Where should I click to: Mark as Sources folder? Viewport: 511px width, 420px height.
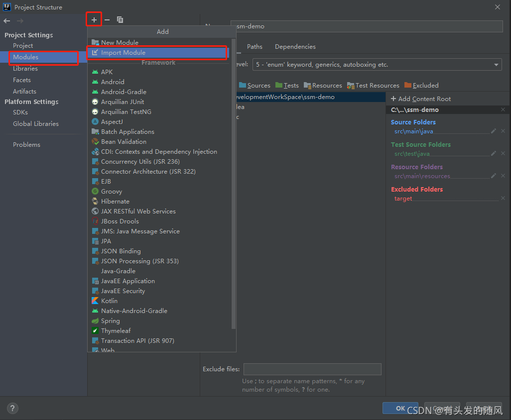click(255, 85)
